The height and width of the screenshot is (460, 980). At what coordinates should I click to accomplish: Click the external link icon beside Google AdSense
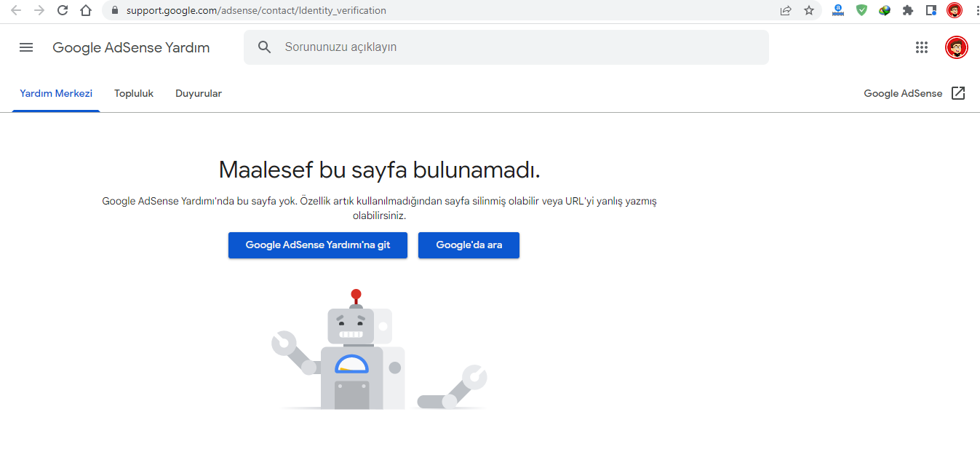958,93
